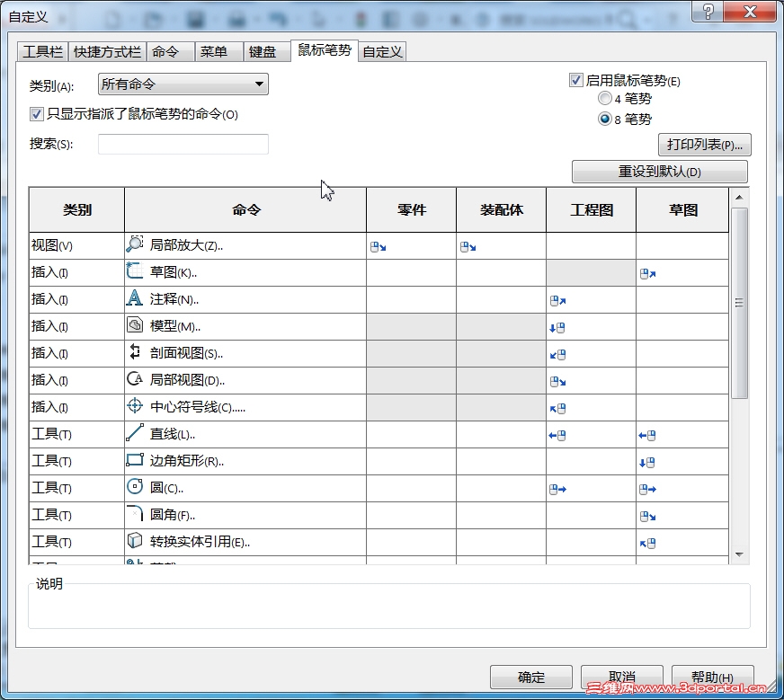Click the question mark help button in title bar
The height and width of the screenshot is (700, 784).
coord(708,11)
